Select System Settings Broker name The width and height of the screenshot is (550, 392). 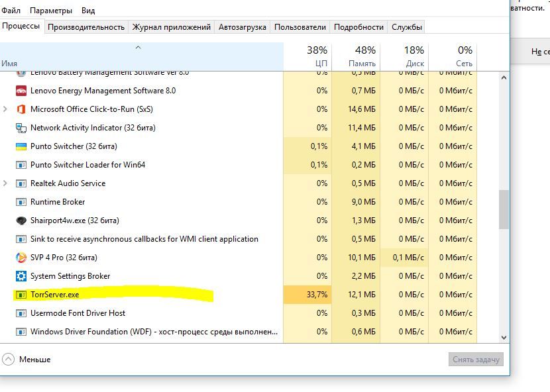(70, 276)
